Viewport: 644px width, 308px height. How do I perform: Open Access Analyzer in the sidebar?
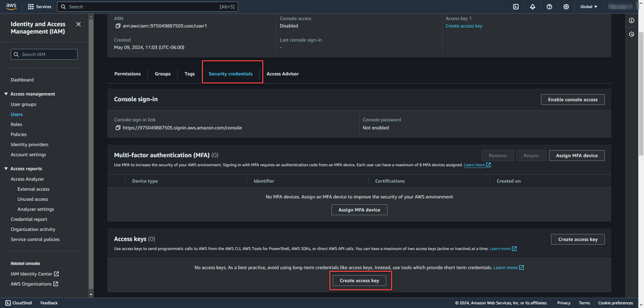click(27, 179)
